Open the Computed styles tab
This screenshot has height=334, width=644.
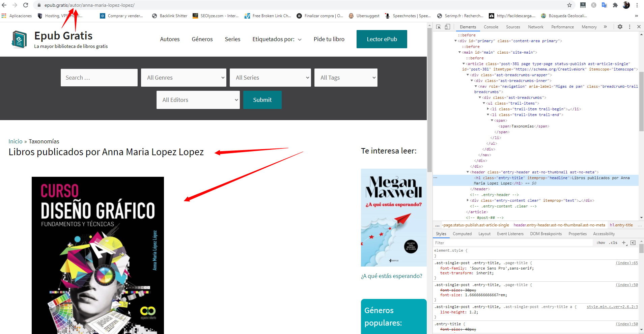462,234
